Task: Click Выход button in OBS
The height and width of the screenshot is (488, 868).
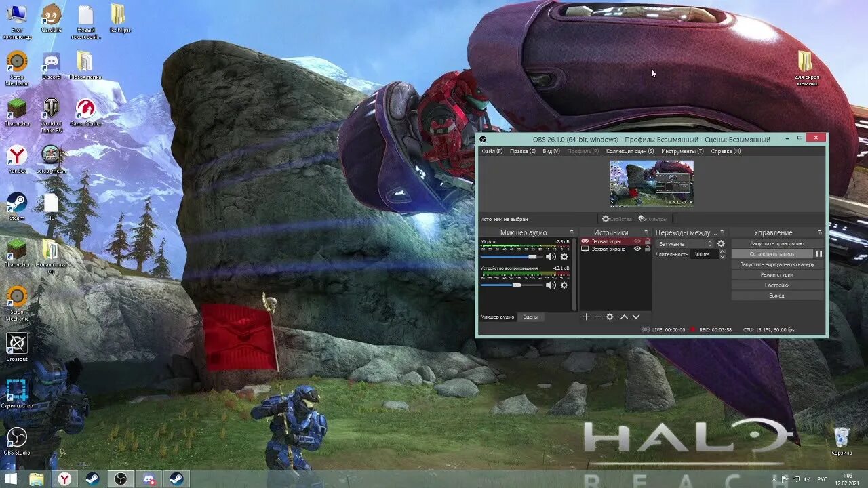Action: pyautogui.click(x=777, y=296)
